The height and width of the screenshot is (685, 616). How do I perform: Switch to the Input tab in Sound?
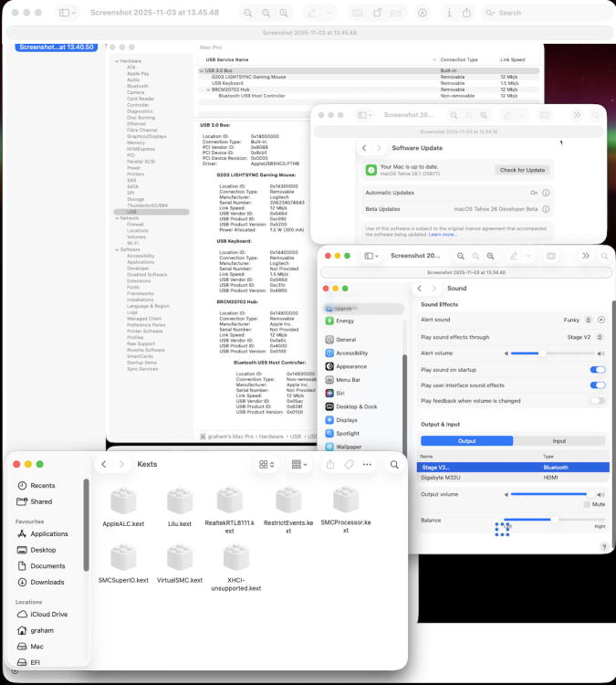tap(559, 441)
